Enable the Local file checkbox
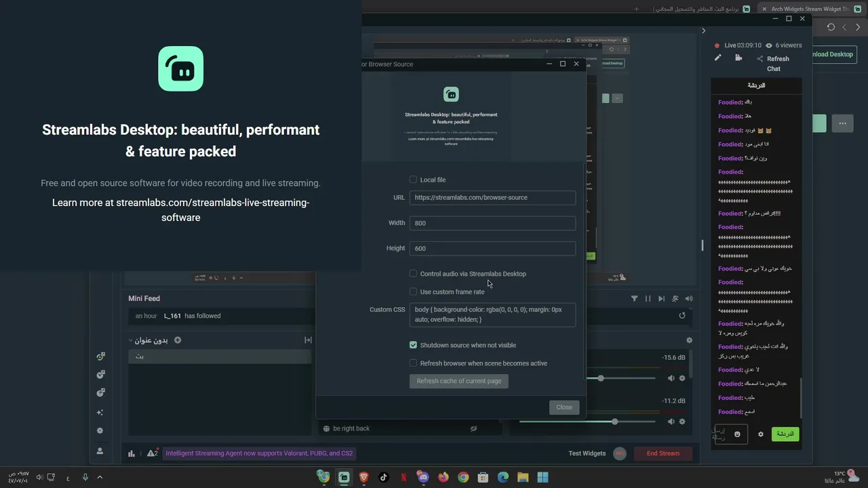Image resolution: width=868 pixels, height=488 pixels. [413, 180]
